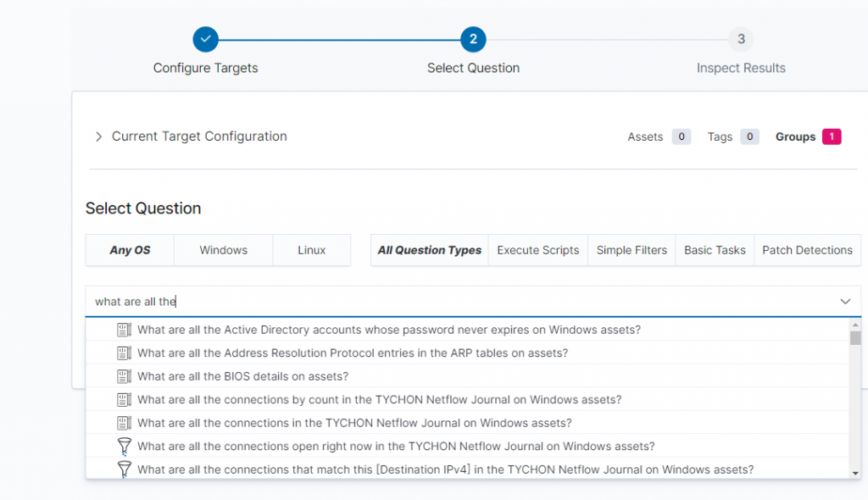868x500 pixels.
Task: Click the question search text field
Action: coord(458,302)
